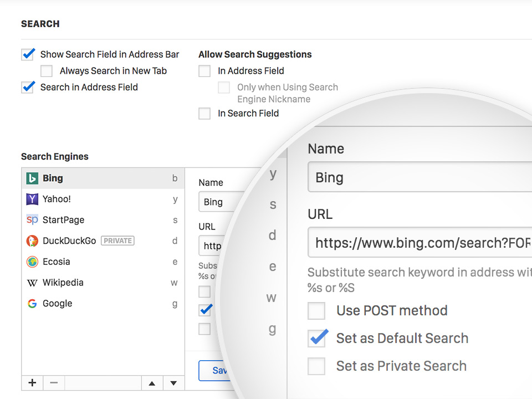The height and width of the screenshot is (399, 532).
Task: Click the nickname letter b for Bing
Action: pos(175,178)
